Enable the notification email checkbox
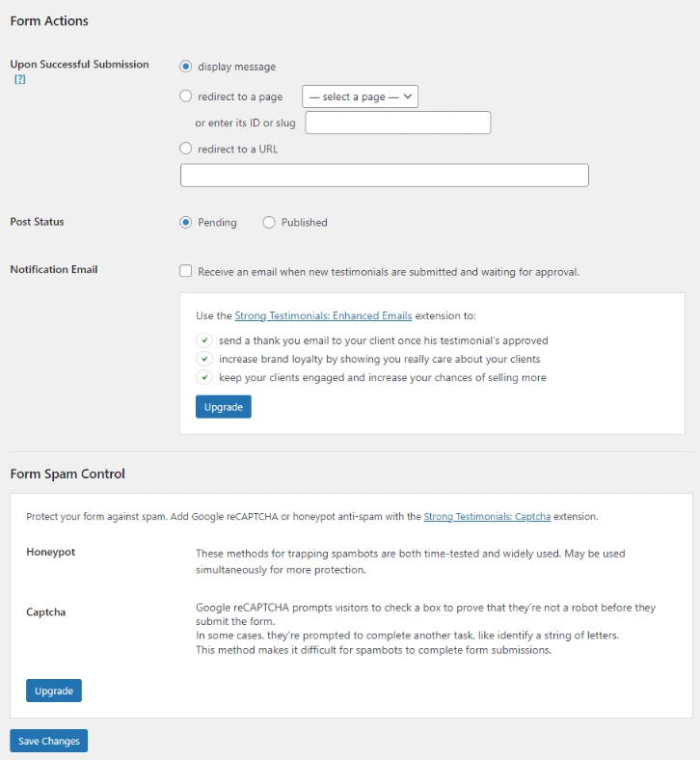Screen dimensions: 700x760 (x=185, y=271)
